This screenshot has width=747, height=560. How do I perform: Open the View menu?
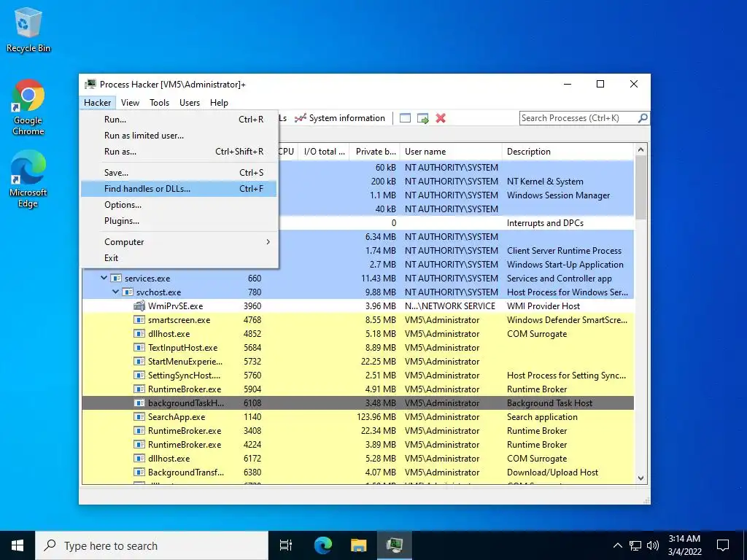[130, 102]
